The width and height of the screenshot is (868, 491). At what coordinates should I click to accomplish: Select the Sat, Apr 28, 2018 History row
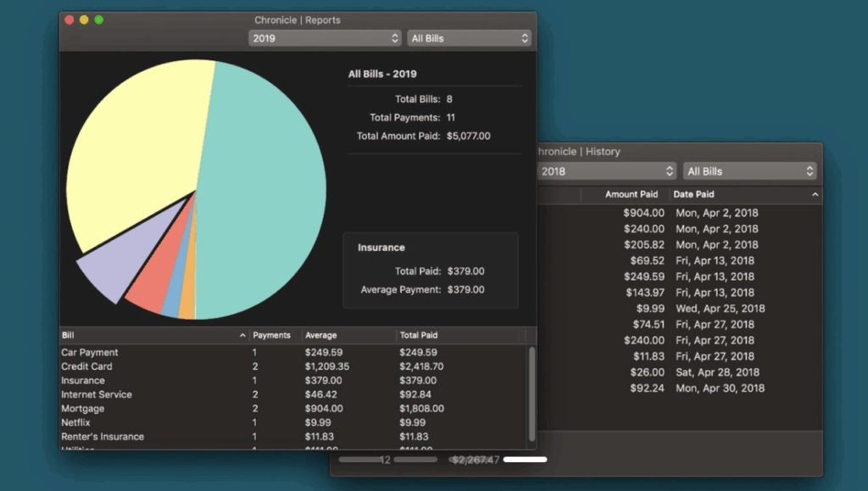[x=680, y=372]
